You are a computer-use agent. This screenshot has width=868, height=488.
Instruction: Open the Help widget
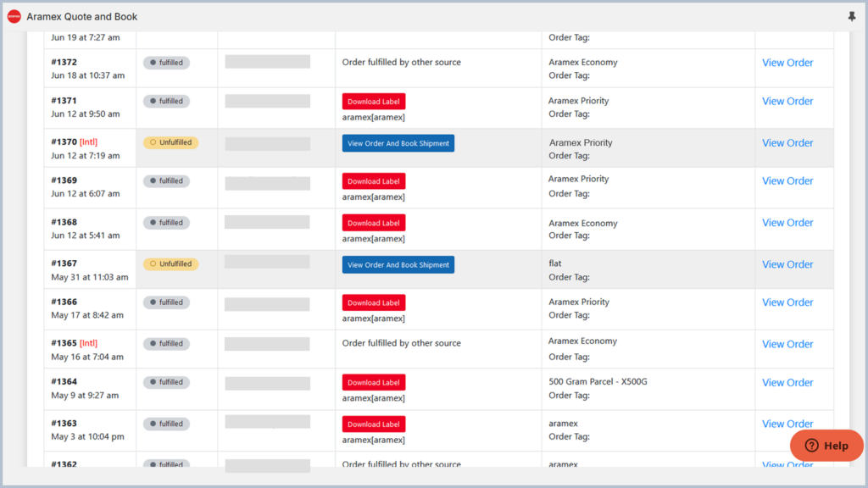(x=826, y=446)
